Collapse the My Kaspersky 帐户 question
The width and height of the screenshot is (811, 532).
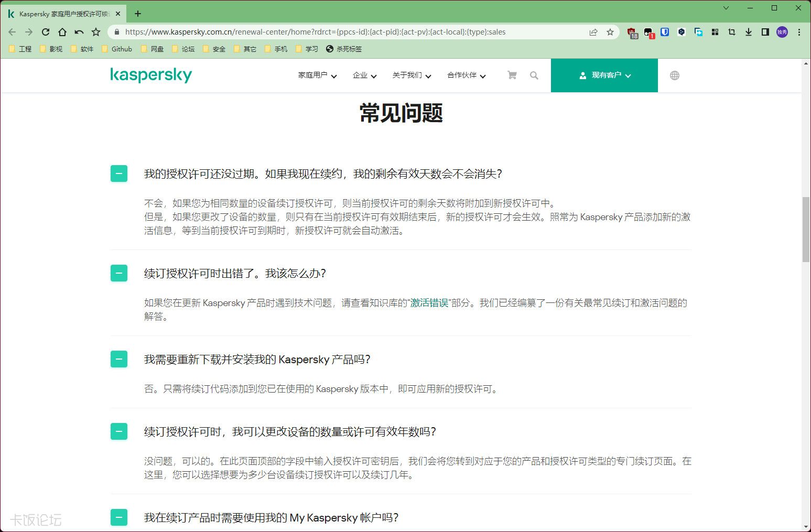point(119,517)
